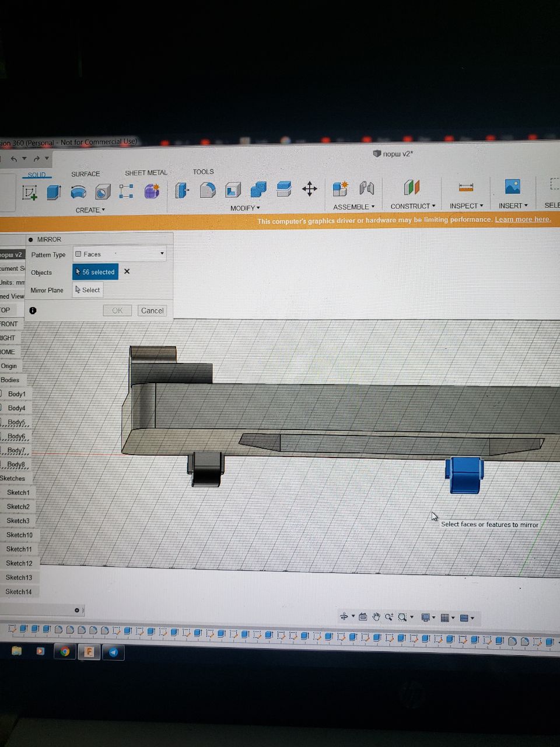The width and height of the screenshot is (560, 747).
Task: Select the Origin folder in browser
Action: click(9, 366)
